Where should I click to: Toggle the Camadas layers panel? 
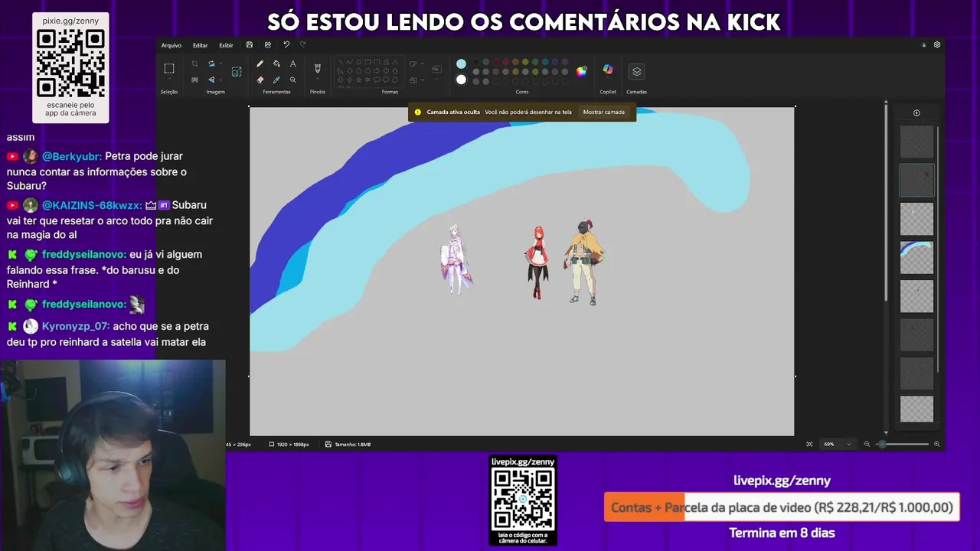(x=636, y=71)
